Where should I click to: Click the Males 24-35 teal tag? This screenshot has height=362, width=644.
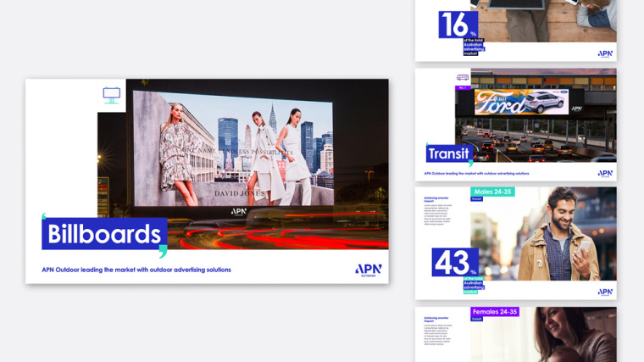pos(494,192)
